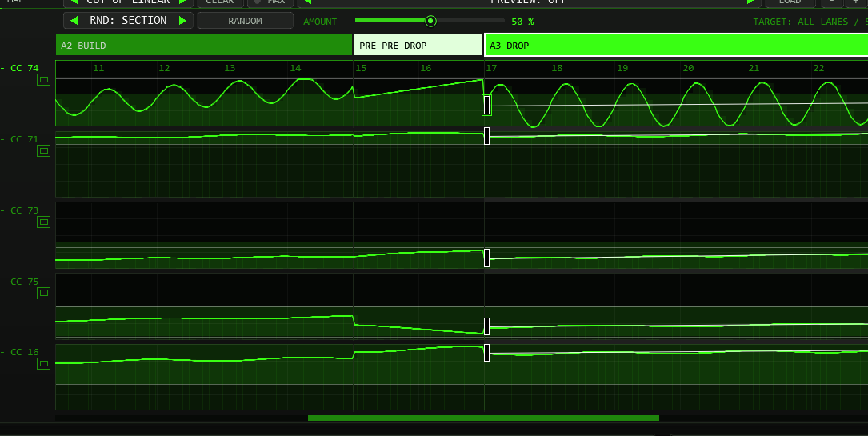Click bar number 20 in the ruler
The width and height of the screenshot is (868, 436).
click(688, 68)
